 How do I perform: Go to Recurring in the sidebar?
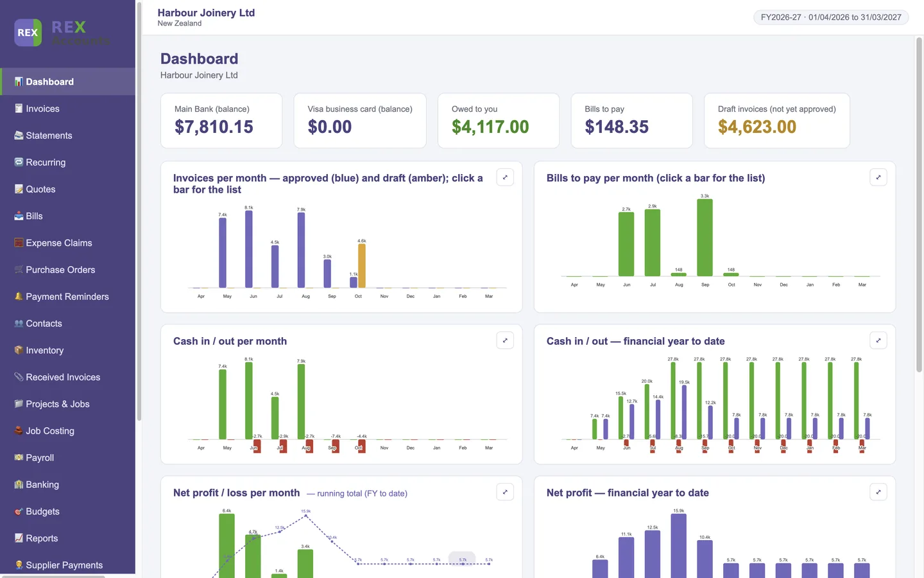(67, 162)
